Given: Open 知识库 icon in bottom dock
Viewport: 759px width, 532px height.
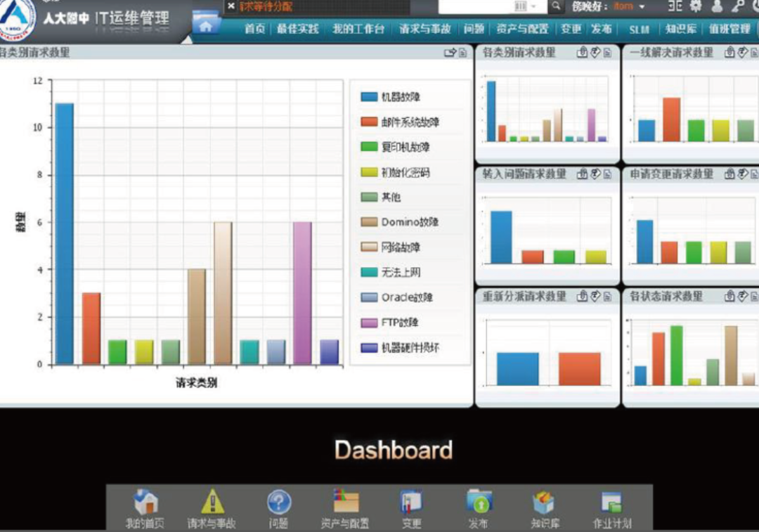Looking at the screenshot, I should [x=544, y=502].
